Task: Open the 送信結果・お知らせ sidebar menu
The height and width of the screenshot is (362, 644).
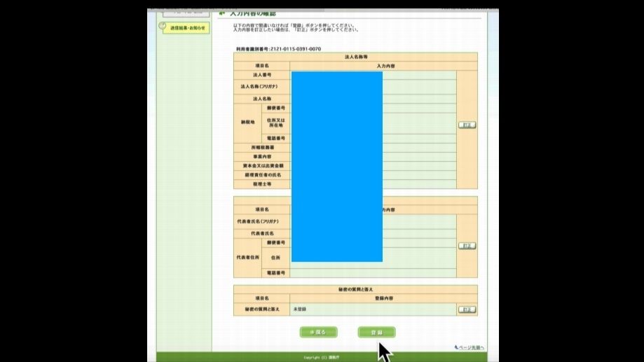Action: [x=188, y=28]
